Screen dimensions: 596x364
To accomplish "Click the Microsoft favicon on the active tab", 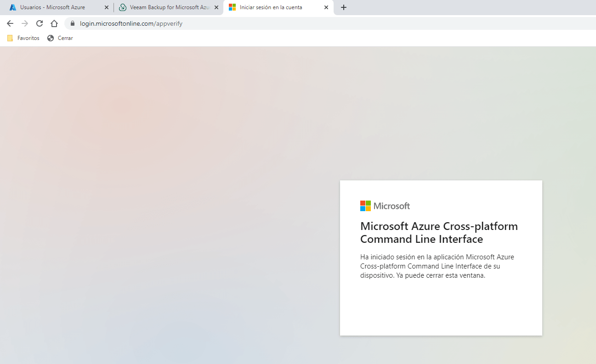I will click(233, 7).
